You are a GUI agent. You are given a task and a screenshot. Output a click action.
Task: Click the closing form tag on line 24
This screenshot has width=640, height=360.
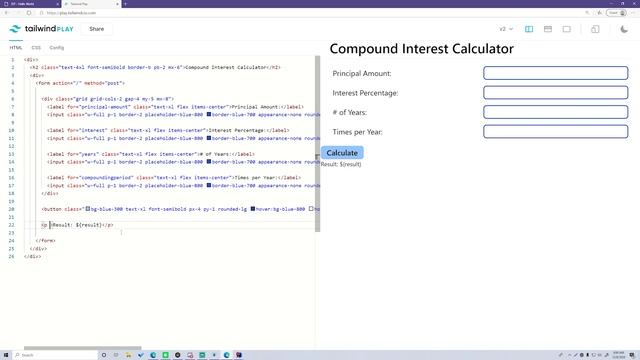pos(45,241)
